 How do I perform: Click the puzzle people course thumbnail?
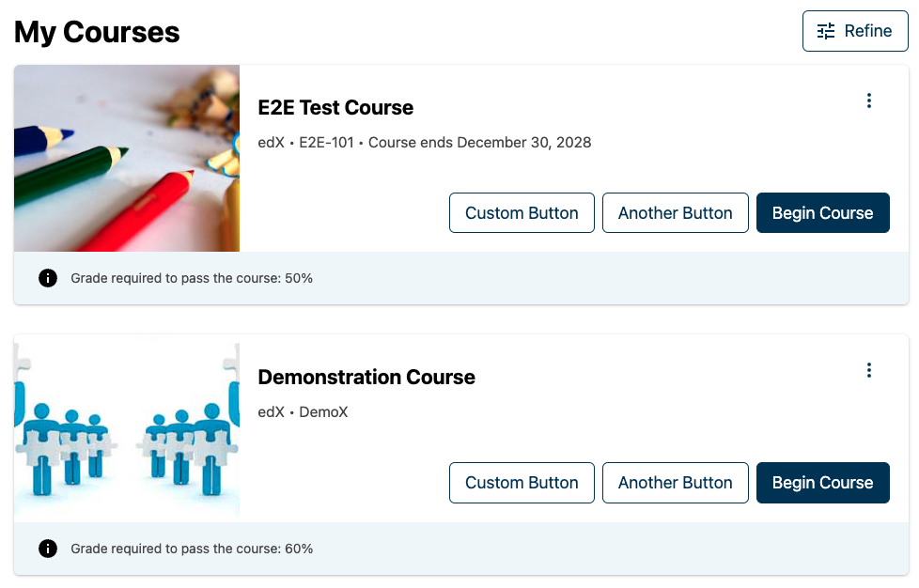(127, 428)
